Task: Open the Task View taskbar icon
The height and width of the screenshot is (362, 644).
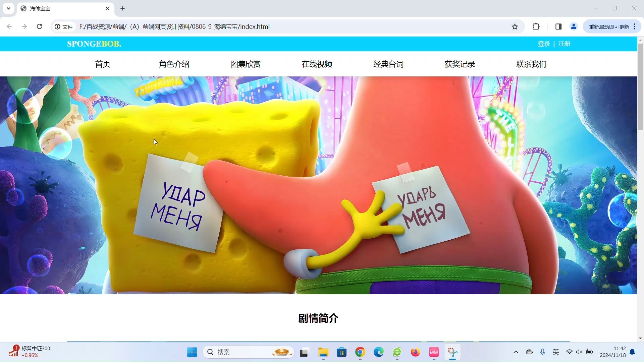Action: pyautogui.click(x=304, y=352)
